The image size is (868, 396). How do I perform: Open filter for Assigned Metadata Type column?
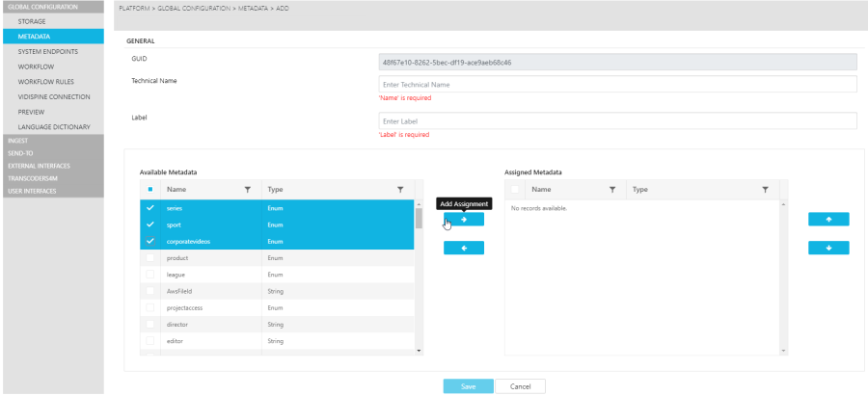coord(765,190)
